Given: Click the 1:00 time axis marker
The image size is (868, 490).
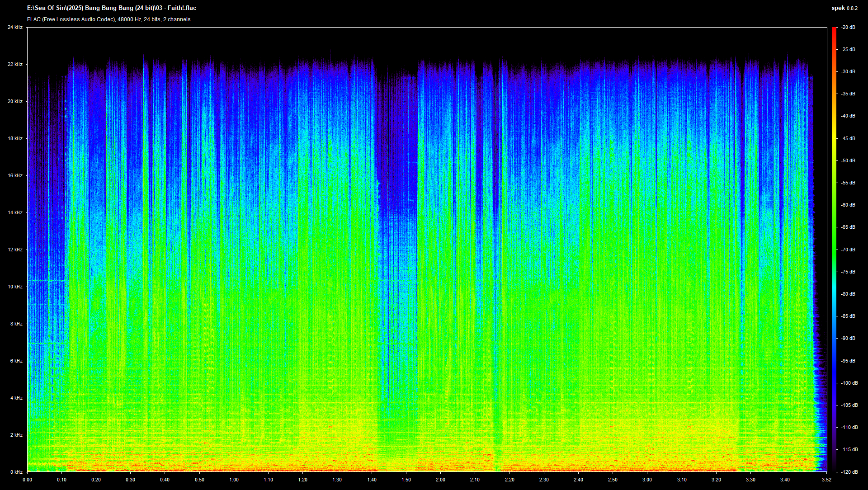Looking at the screenshot, I should pos(234,480).
